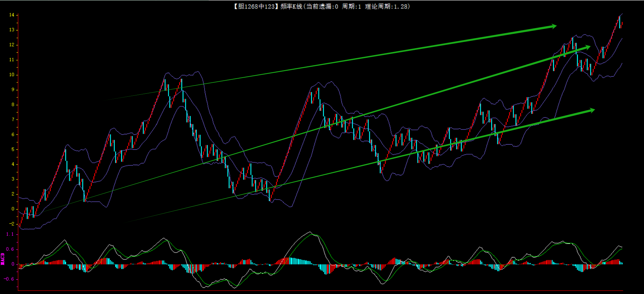Click the middle green trend arrow's arrowhead
Viewport: 644px width, 294px height.
tap(587, 47)
